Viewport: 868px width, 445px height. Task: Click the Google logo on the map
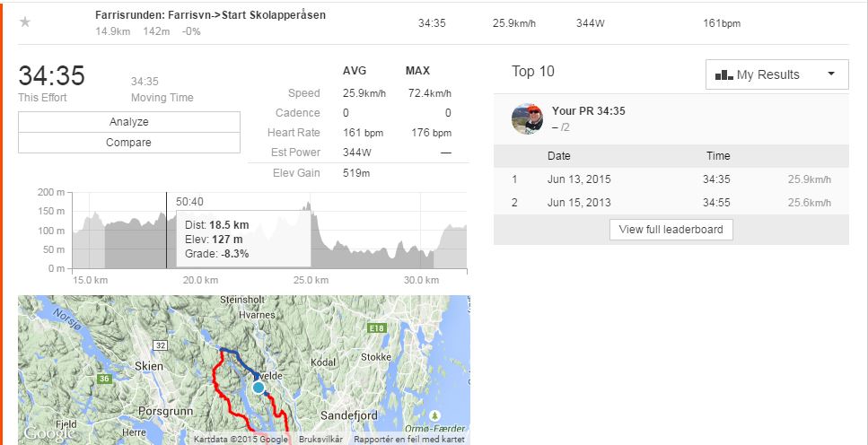[x=45, y=434]
